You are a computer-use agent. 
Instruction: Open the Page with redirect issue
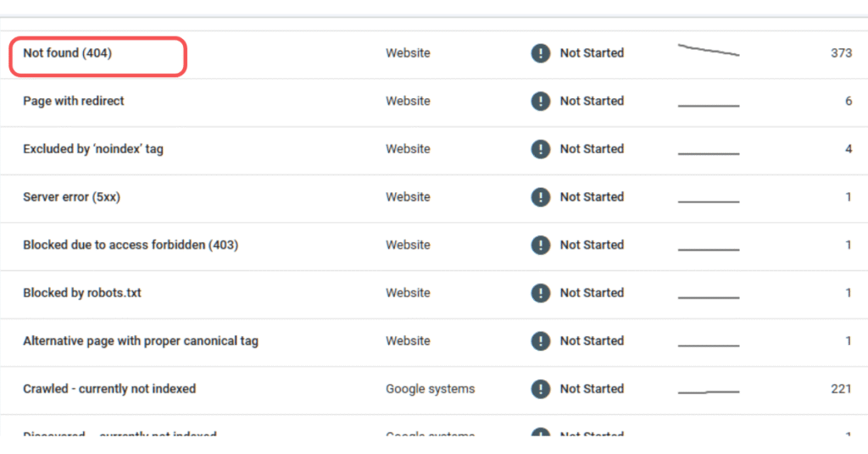click(74, 101)
